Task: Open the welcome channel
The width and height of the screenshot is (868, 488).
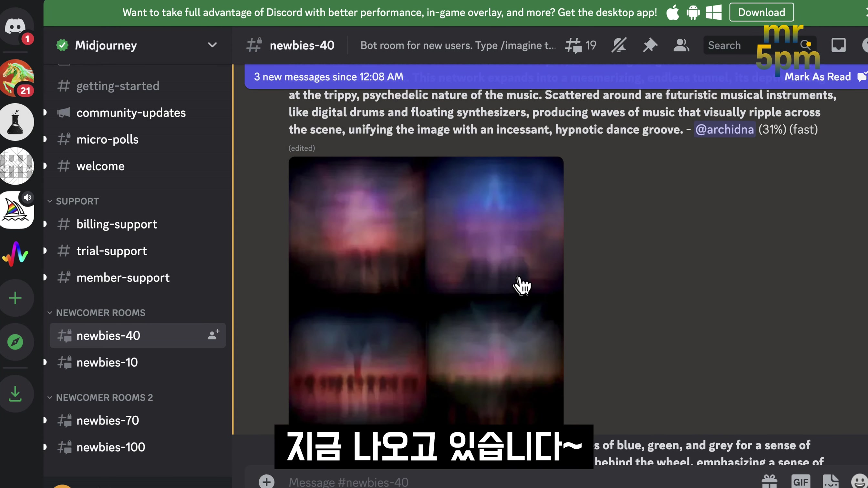Action: click(138, 166)
